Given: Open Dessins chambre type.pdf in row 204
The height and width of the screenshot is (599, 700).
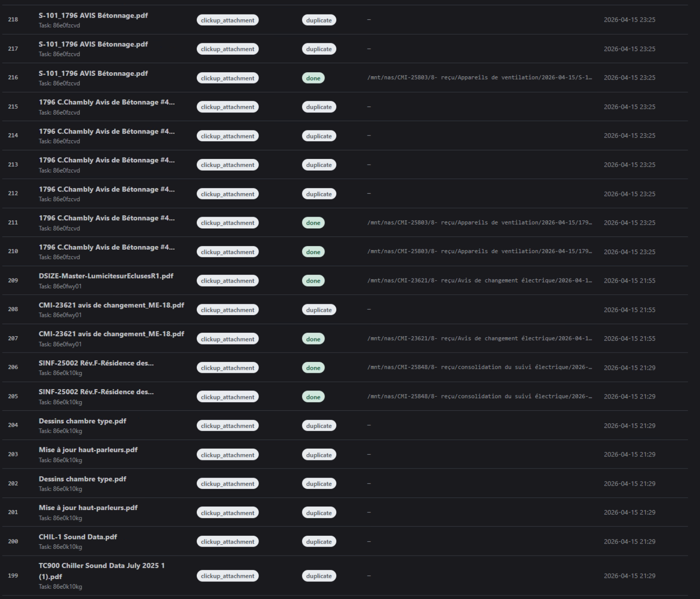Looking at the screenshot, I should click(82, 421).
